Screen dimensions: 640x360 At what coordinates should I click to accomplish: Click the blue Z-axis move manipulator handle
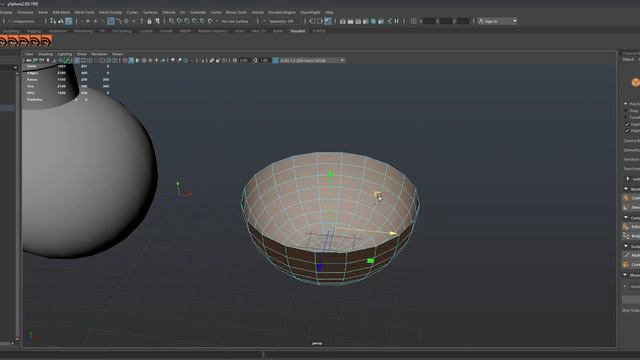[x=320, y=267]
